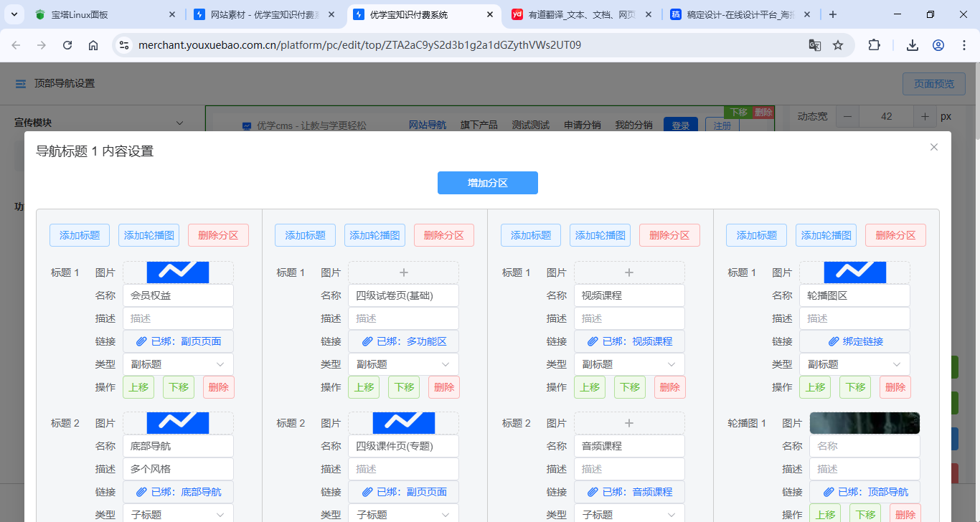Click the 增加分区 button
The height and width of the screenshot is (522, 980).
tap(487, 183)
